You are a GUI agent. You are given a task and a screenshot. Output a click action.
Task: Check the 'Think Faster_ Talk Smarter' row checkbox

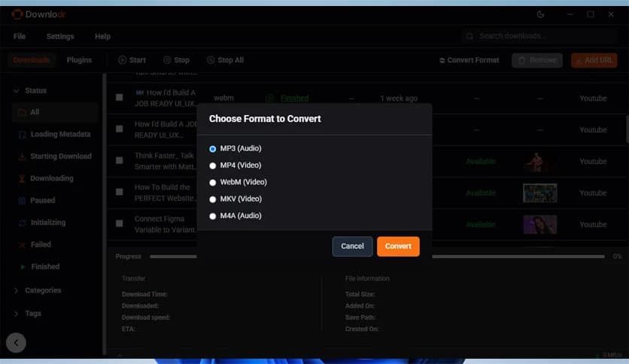[x=119, y=160]
